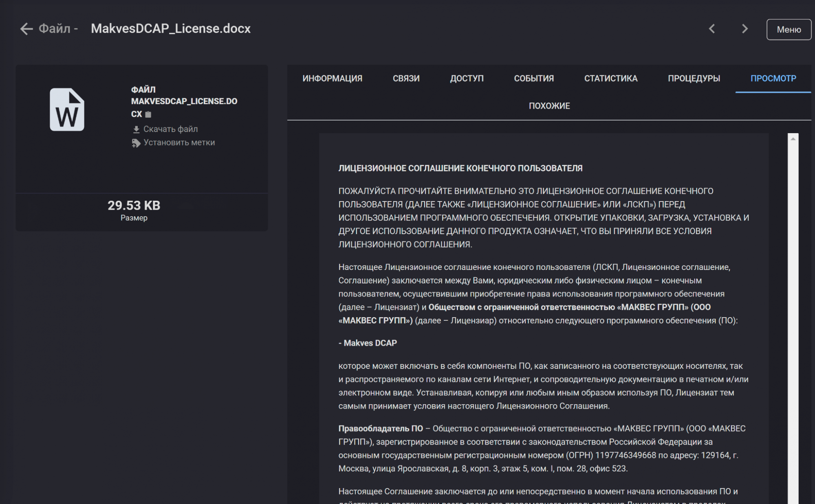Go to next file with right chevron
Screen dimensions: 815x504
click(745, 29)
